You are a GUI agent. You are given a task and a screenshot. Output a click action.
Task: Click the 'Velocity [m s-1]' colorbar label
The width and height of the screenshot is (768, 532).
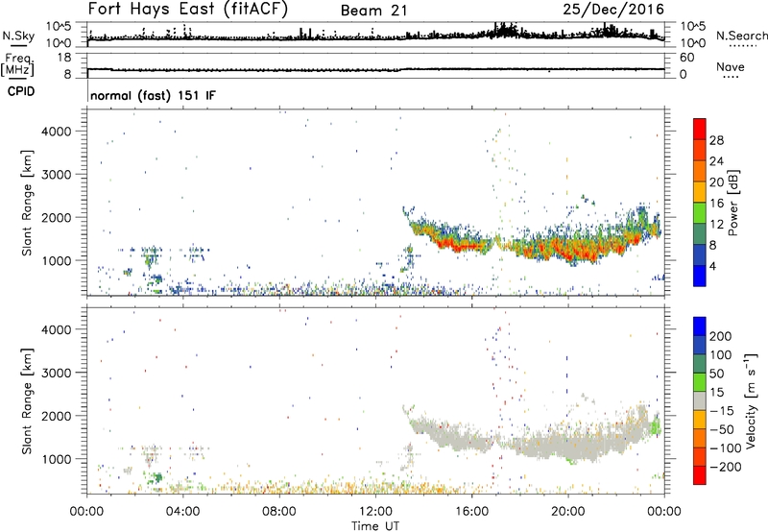751,400
